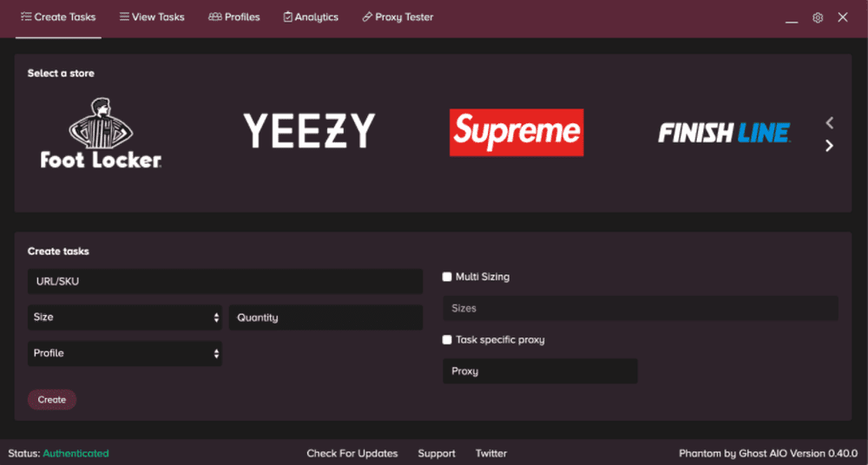Go to the Analytics tab

[311, 17]
